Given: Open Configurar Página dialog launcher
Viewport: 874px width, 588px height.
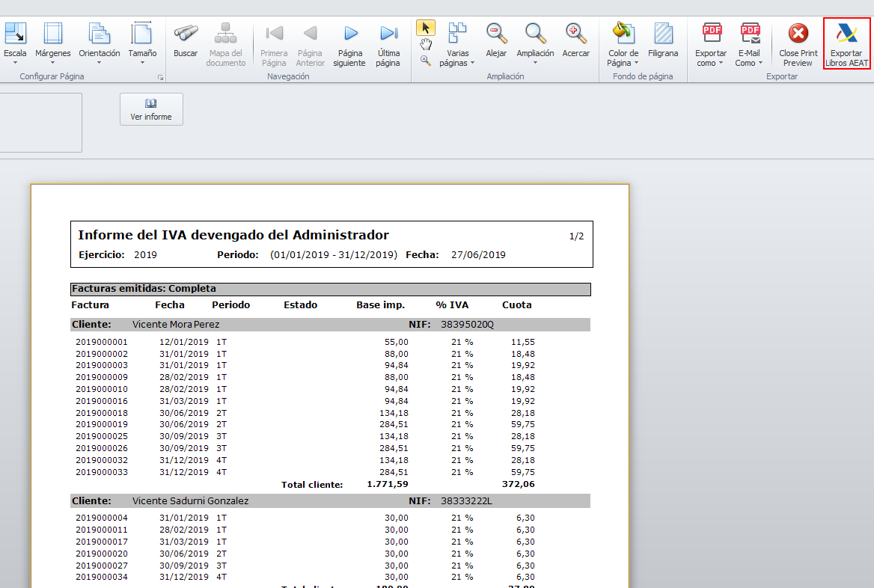Looking at the screenshot, I should point(159,78).
